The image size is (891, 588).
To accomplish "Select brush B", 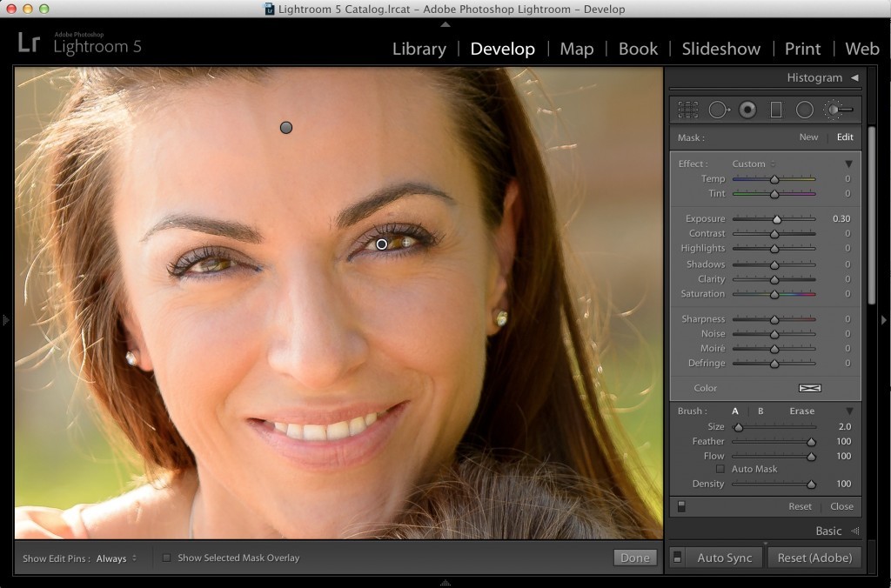I will coord(760,411).
